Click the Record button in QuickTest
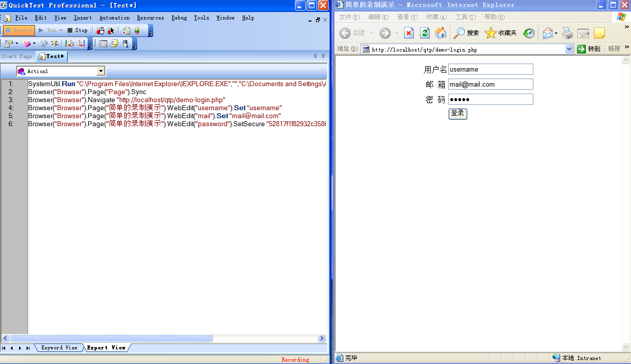 coord(19,30)
